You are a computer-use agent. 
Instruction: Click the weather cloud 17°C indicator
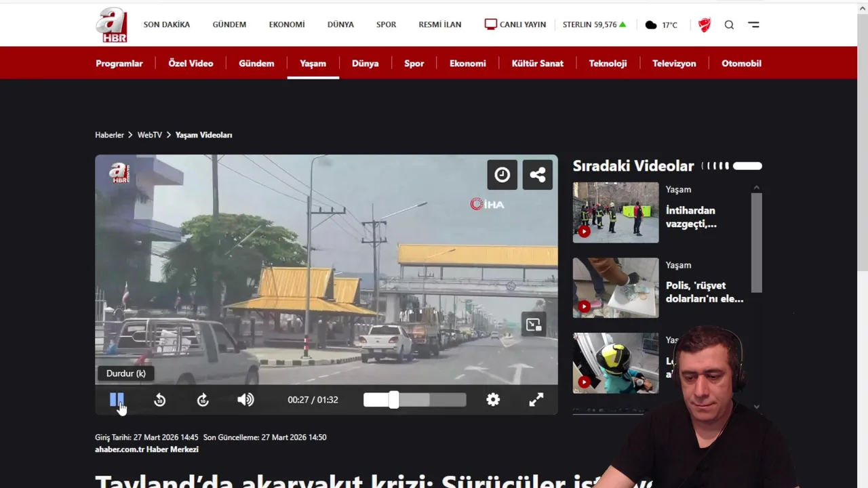pos(661,24)
